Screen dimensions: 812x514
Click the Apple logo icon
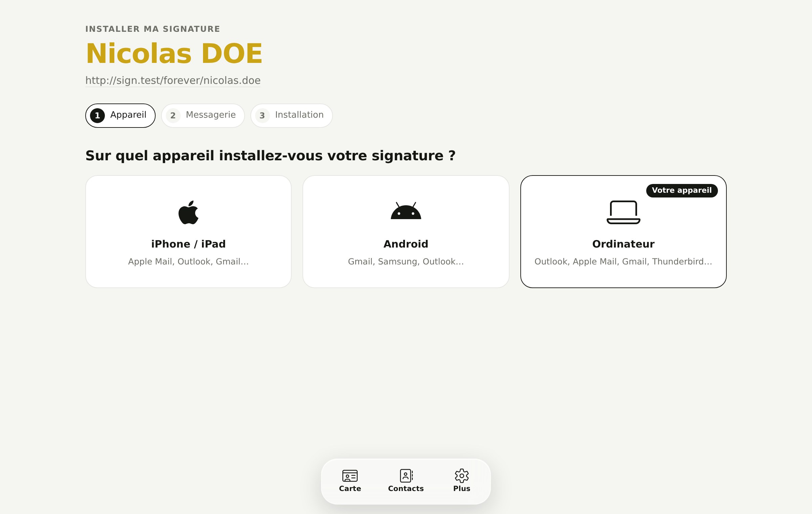click(x=188, y=212)
